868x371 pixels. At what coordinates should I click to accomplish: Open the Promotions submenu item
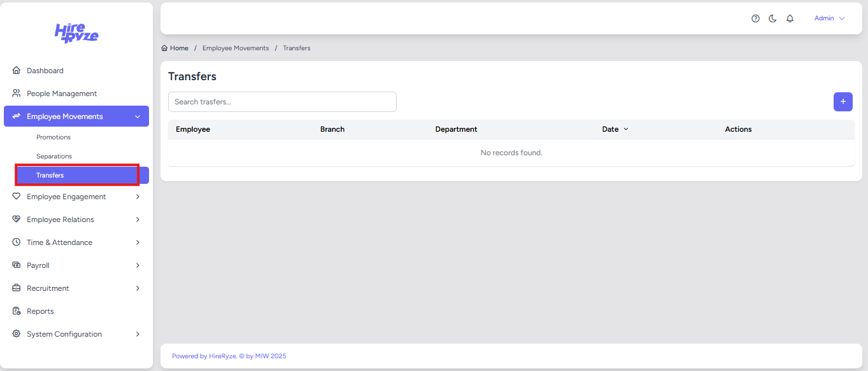(53, 137)
